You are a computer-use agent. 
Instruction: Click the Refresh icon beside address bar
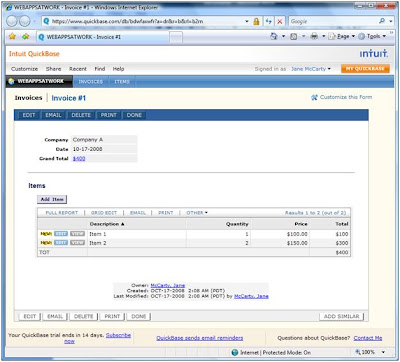[269, 21]
